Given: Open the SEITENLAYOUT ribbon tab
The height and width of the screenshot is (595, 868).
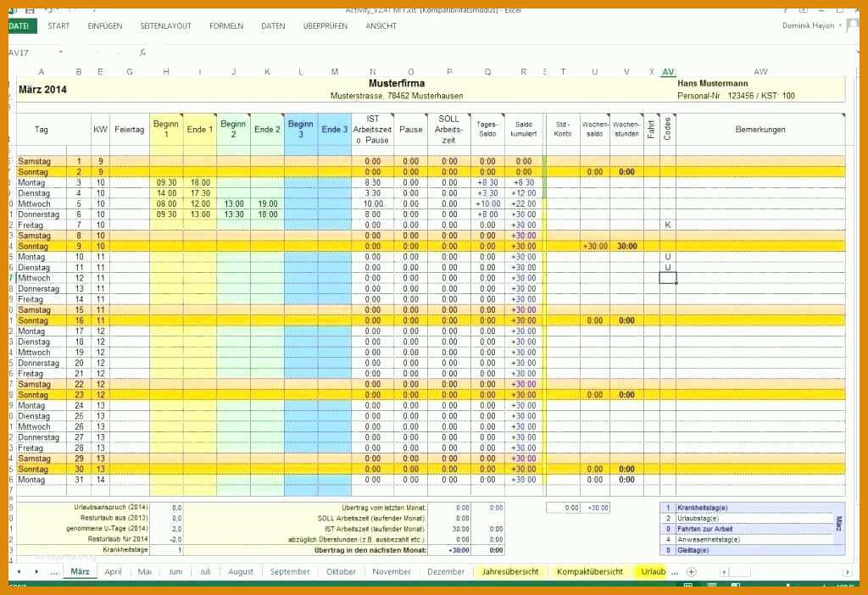Looking at the screenshot, I should pyautogui.click(x=165, y=26).
